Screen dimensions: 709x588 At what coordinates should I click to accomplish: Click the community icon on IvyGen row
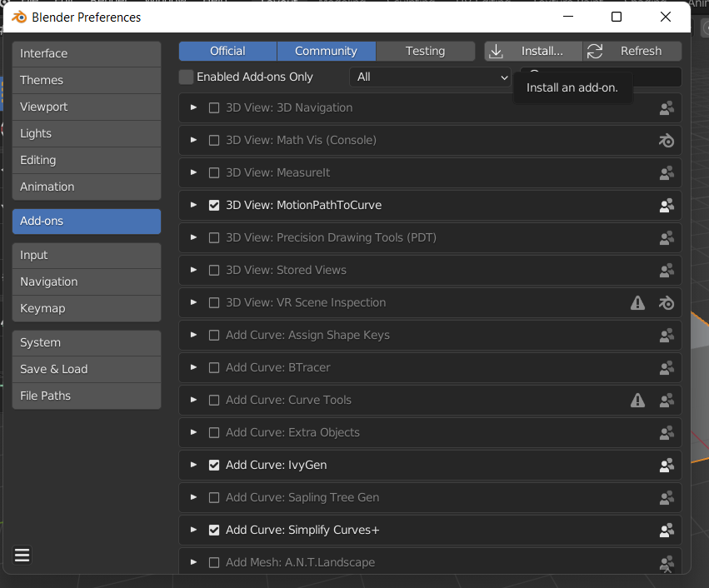667,465
